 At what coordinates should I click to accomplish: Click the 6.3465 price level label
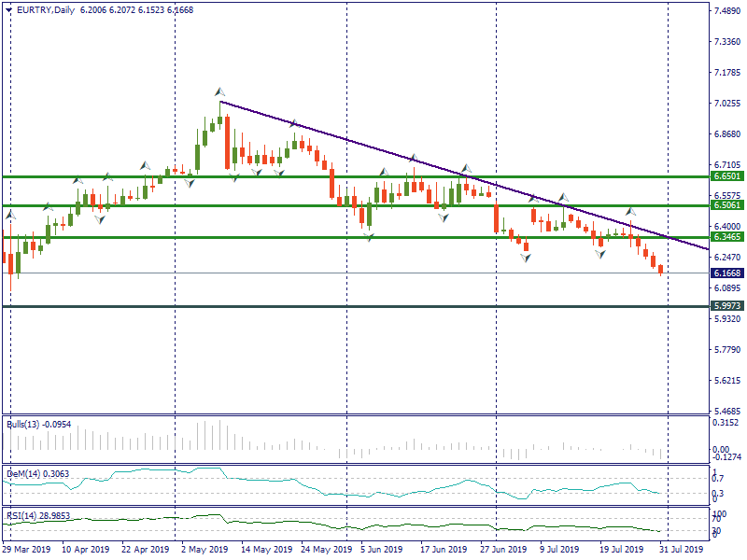(726, 238)
